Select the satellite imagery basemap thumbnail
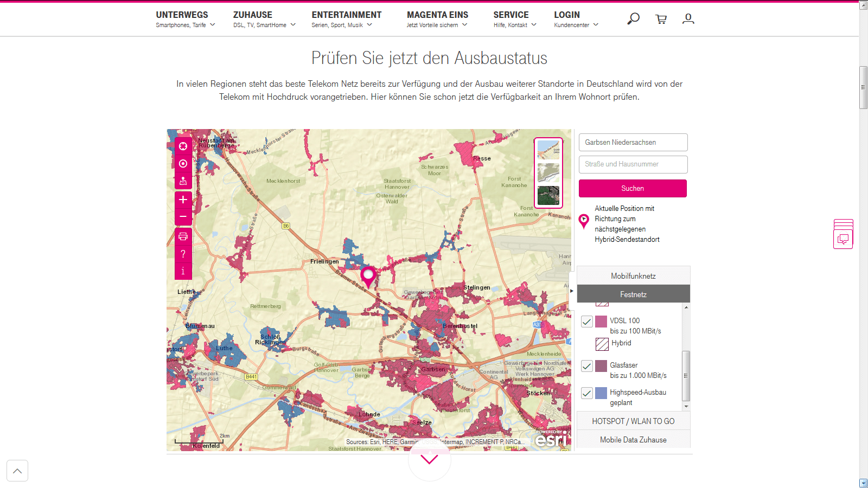 tap(548, 196)
